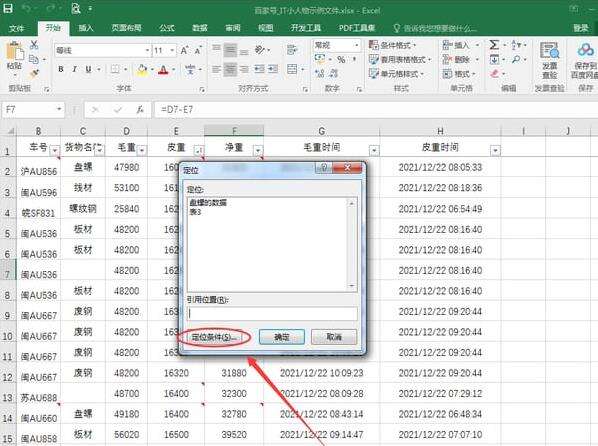
Task: Click the 定位条件(S) button in dialog
Action: [x=214, y=337]
